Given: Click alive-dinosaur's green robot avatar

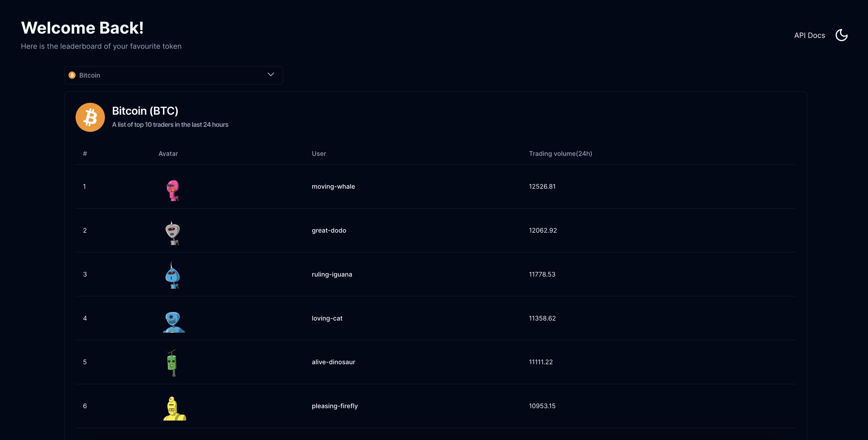Looking at the screenshot, I should click(x=172, y=363).
